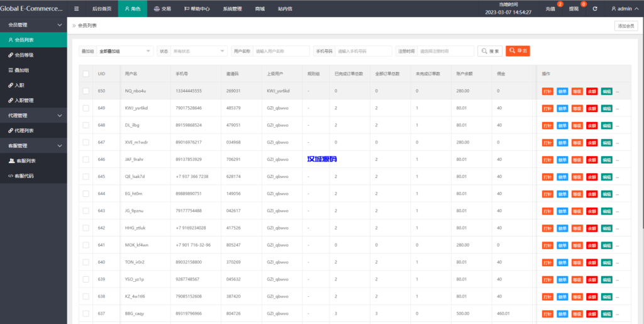Go to 客服列表 in the sidebar
Image resolution: width=644 pixels, height=324 pixels.
pos(25,160)
